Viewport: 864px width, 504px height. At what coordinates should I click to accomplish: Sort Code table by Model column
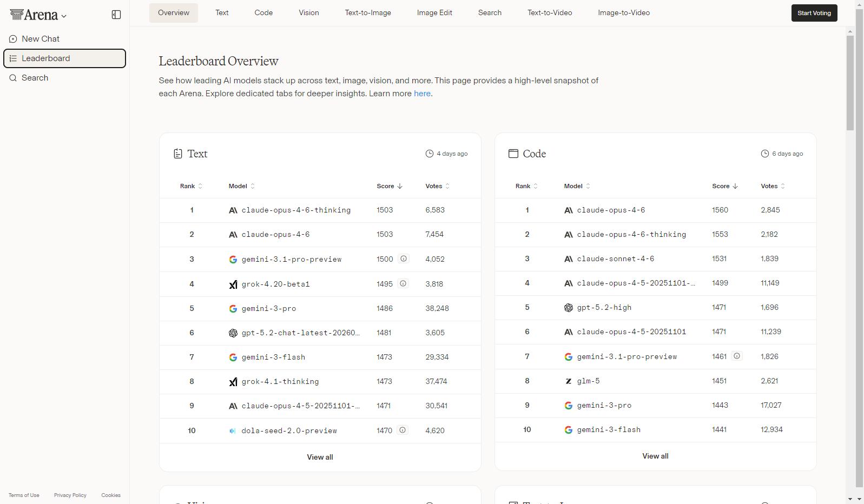tap(577, 186)
